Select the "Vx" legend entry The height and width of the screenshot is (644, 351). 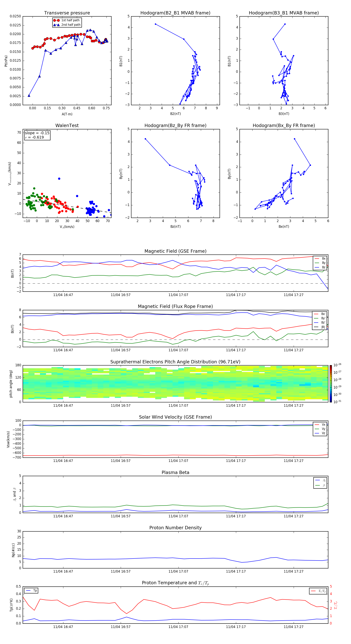click(x=320, y=425)
